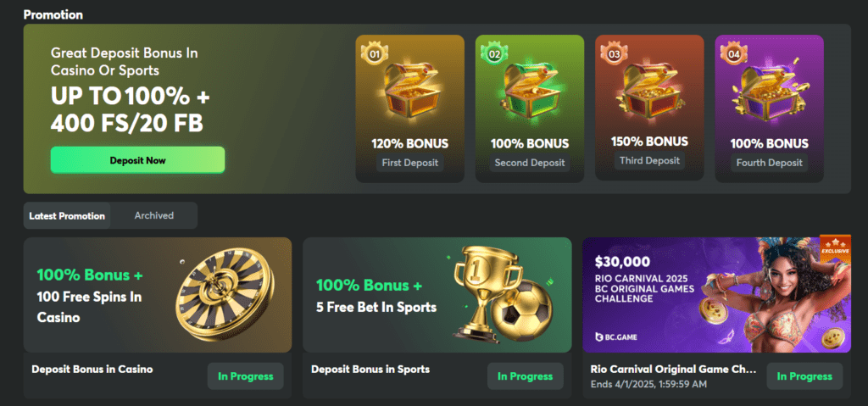Select the Latest Promotion tab
The image size is (868, 406).
67,216
